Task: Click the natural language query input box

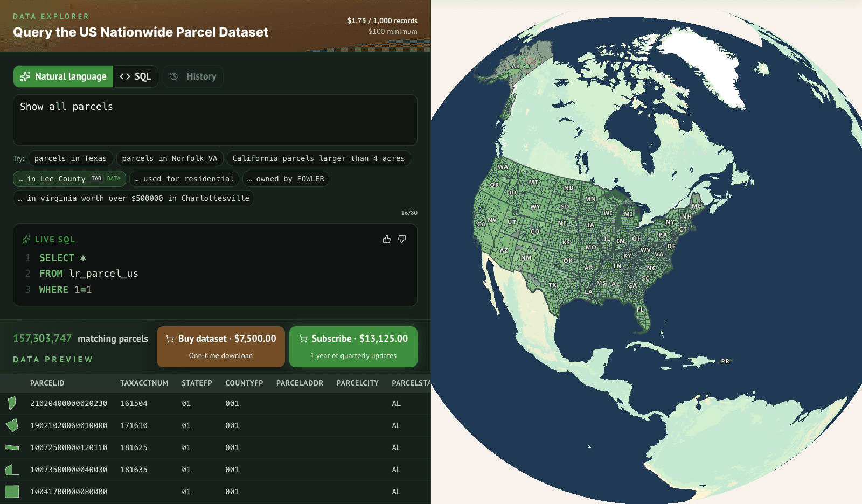Action: coord(215,120)
